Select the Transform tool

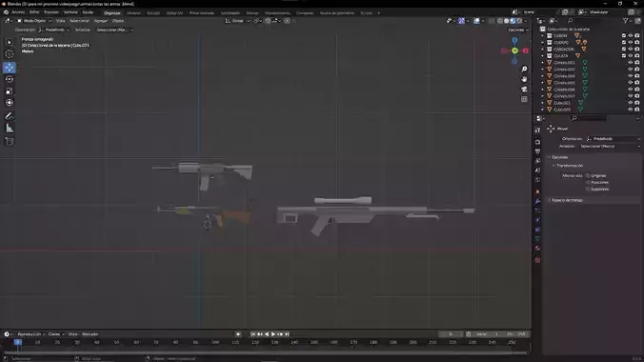tap(9, 103)
